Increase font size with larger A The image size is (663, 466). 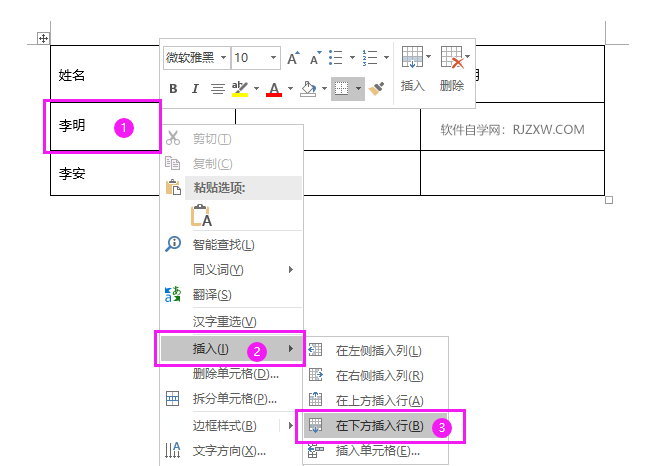click(x=293, y=58)
